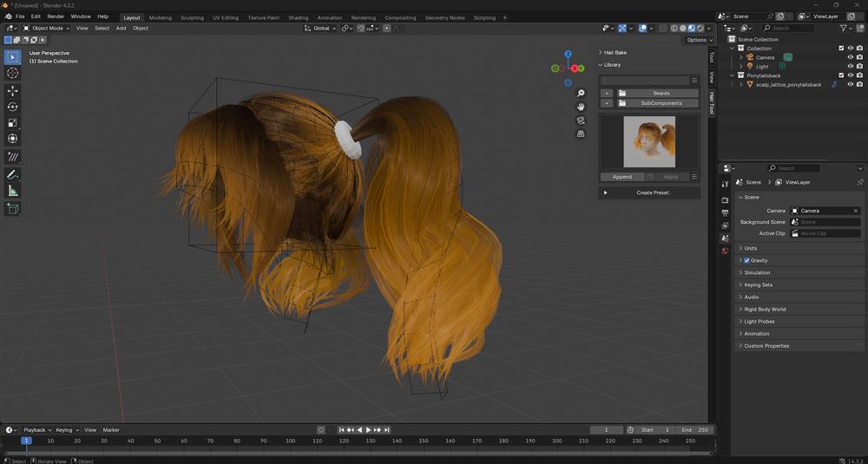Uncheck the Ponytailsback collection checkbox
Image resolution: width=868 pixels, height=464 pixels.
(x=841, y=75)
